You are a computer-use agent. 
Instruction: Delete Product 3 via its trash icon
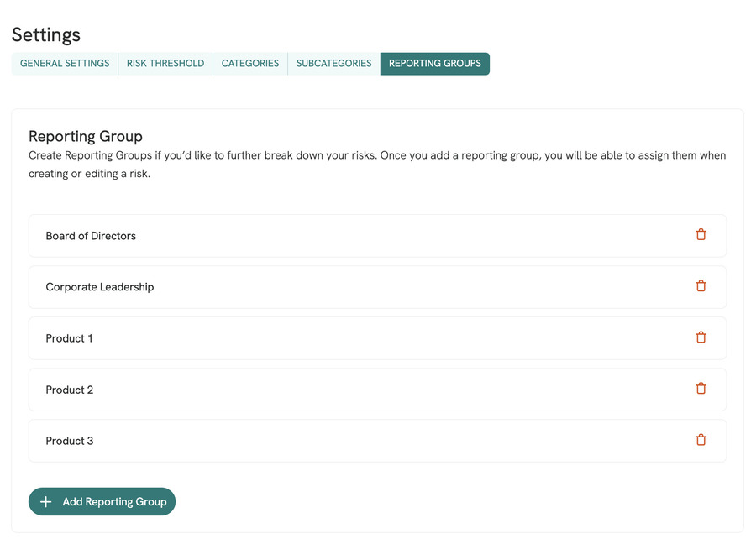pyautogui.click(x=701, y=440)
